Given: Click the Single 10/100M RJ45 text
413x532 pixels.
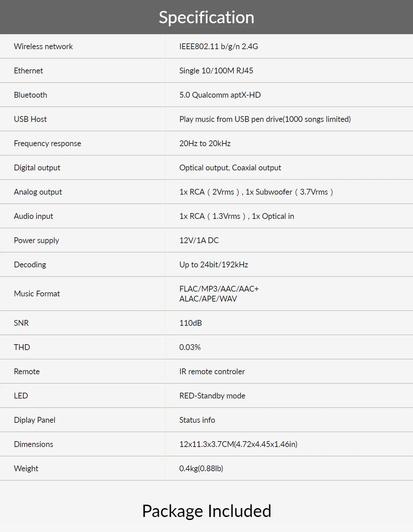Looking at the screenshot, I should 216,71.
